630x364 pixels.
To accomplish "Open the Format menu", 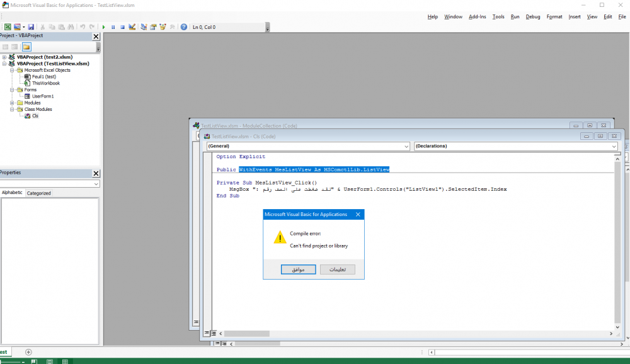I will (x=554, y=16).
